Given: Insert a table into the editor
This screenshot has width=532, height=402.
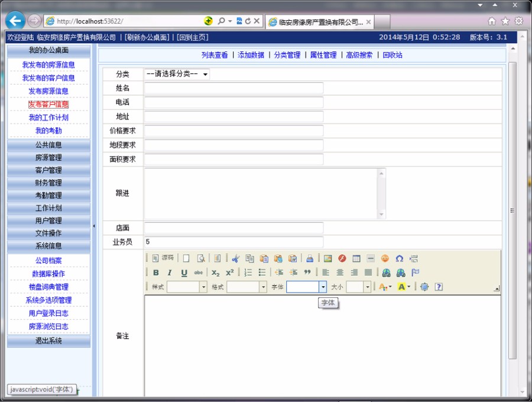Looking at the screenshot, I should [x=356, y=258].
